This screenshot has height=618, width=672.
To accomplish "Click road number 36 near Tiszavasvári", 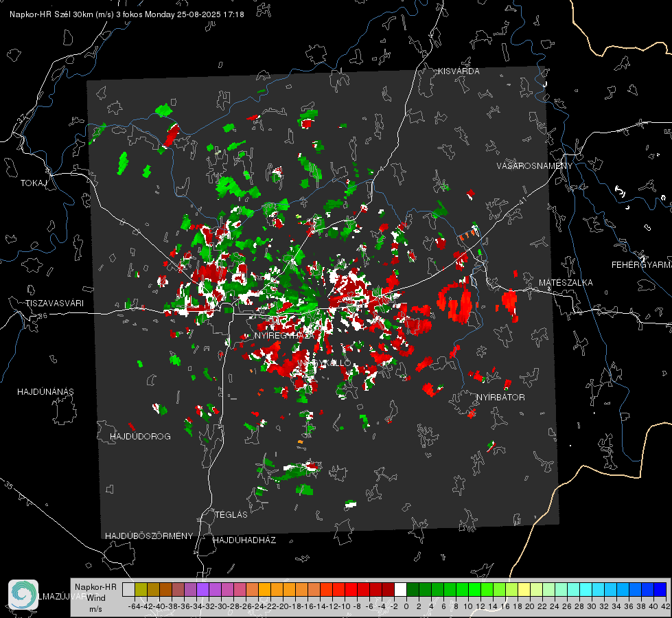I will 43,316.
